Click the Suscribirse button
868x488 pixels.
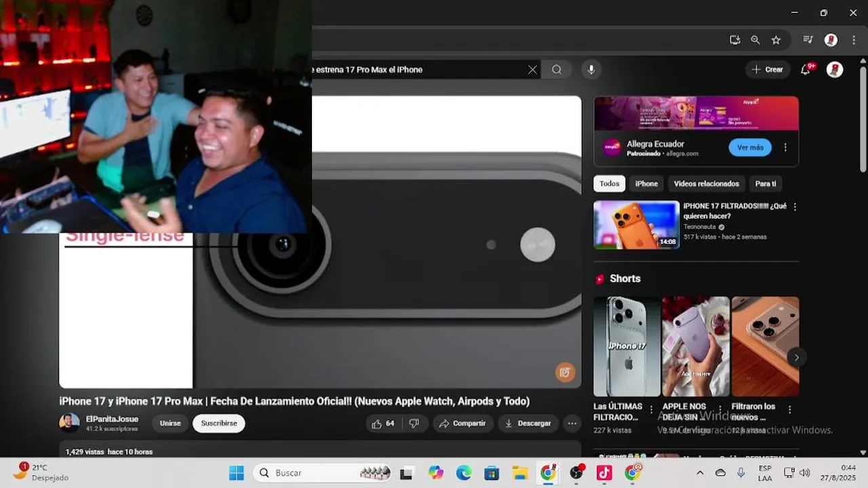219,424
